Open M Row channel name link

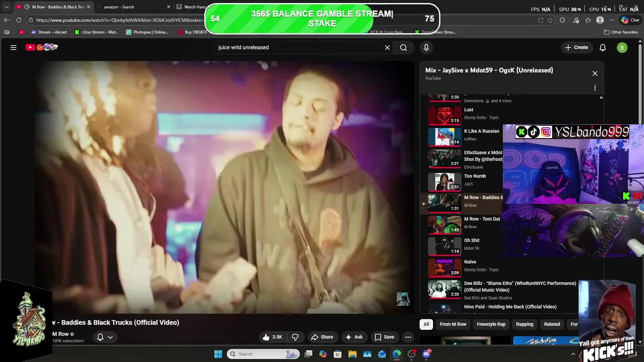[x=60, y=334]
